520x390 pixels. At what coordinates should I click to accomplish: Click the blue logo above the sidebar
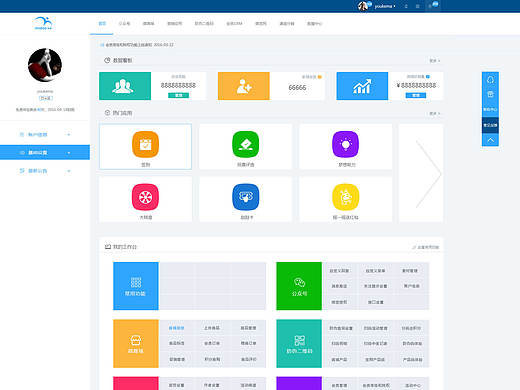pyautogui.click(x=43, y=23)
